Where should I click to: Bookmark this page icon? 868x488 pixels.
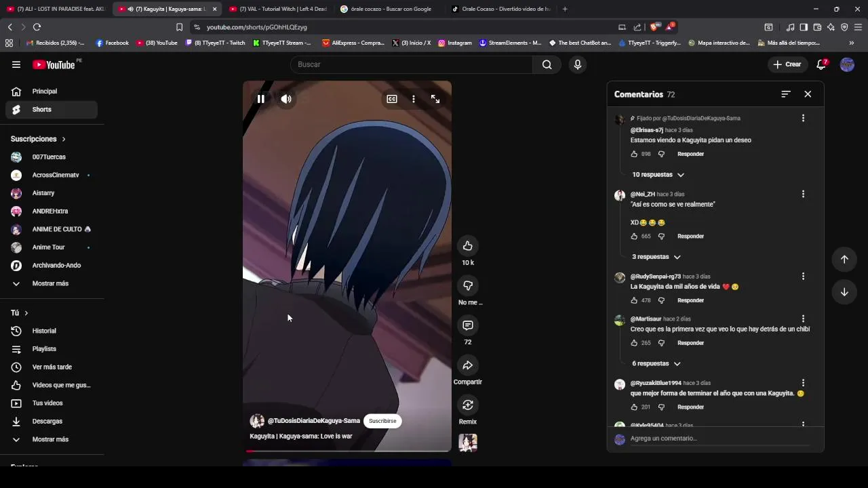click(179, 27)
